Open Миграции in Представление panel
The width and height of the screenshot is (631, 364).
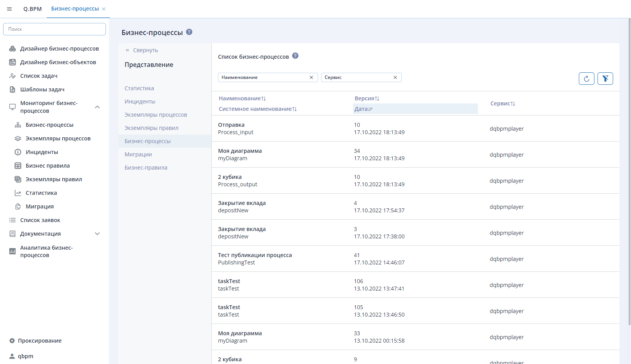click(138, 154)
